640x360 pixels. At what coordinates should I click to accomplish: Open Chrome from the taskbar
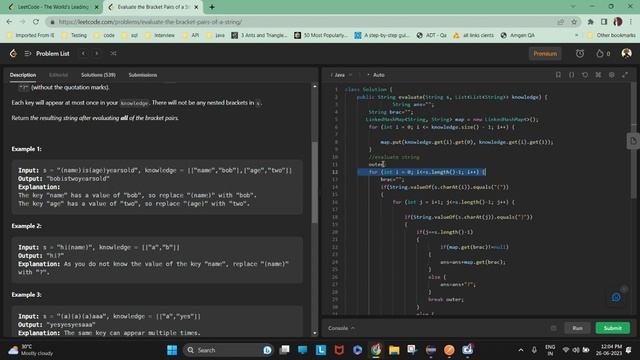click(376, 350)
